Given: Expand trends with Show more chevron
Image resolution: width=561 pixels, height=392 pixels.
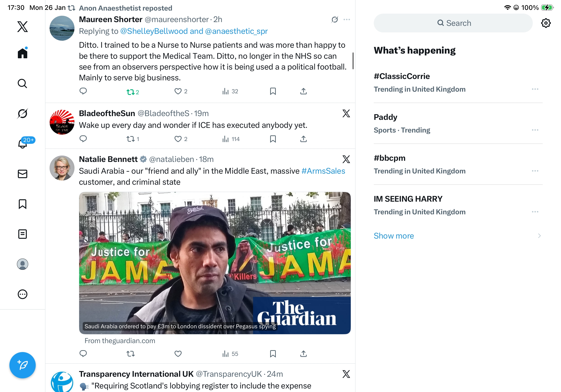Looking at the screenshot, I should [539, 235].
